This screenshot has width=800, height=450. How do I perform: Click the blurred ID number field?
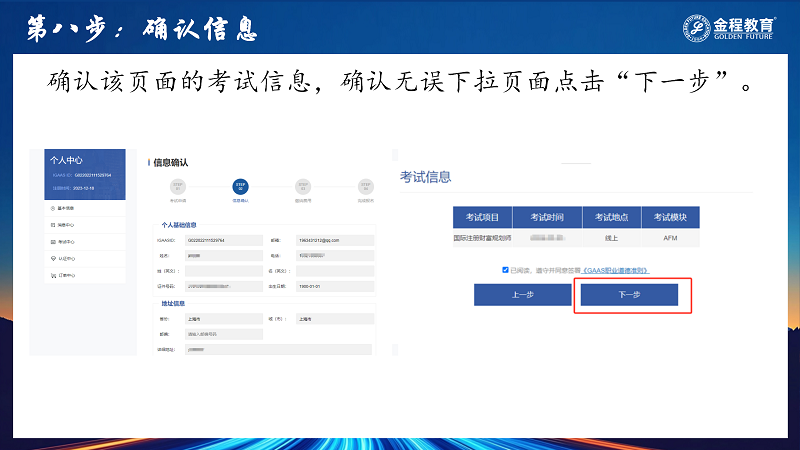click(224, 286)
